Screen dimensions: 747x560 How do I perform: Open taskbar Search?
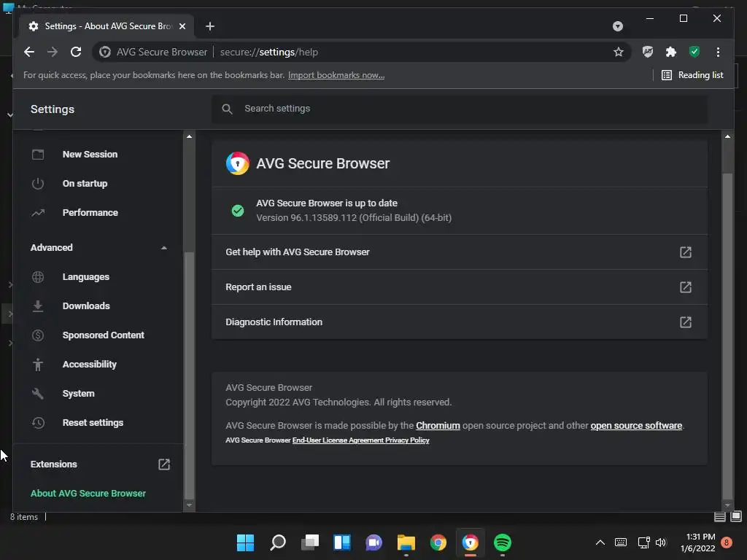[278, 542]
